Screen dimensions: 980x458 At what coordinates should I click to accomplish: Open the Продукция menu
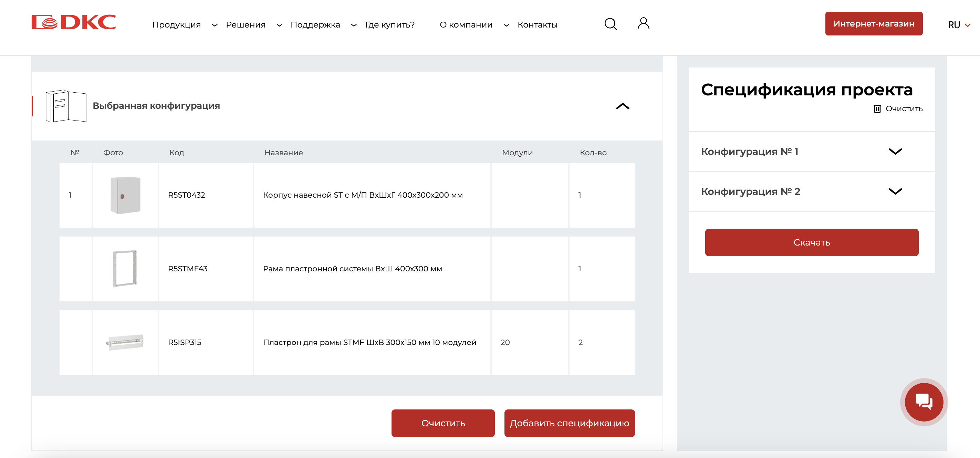point(176,25)
